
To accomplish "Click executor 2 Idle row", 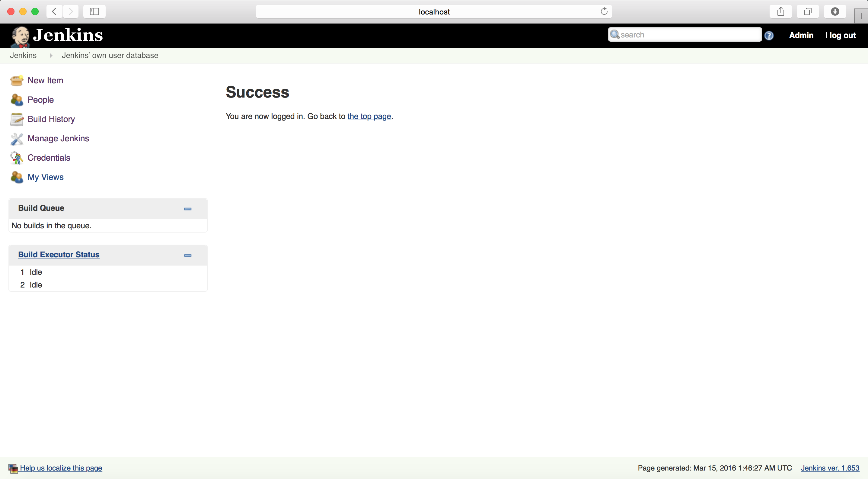I will point(108,285).
